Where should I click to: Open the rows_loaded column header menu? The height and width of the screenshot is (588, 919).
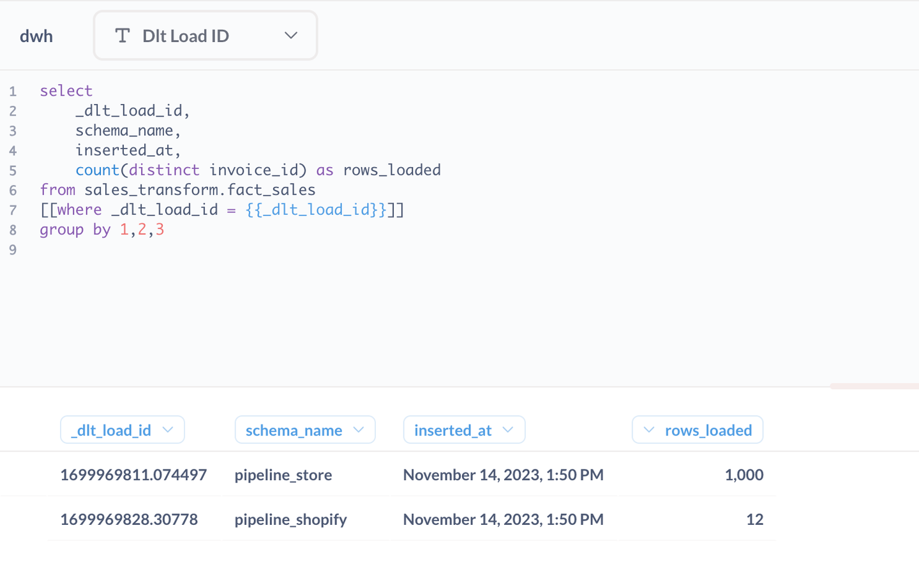point(649,430)
